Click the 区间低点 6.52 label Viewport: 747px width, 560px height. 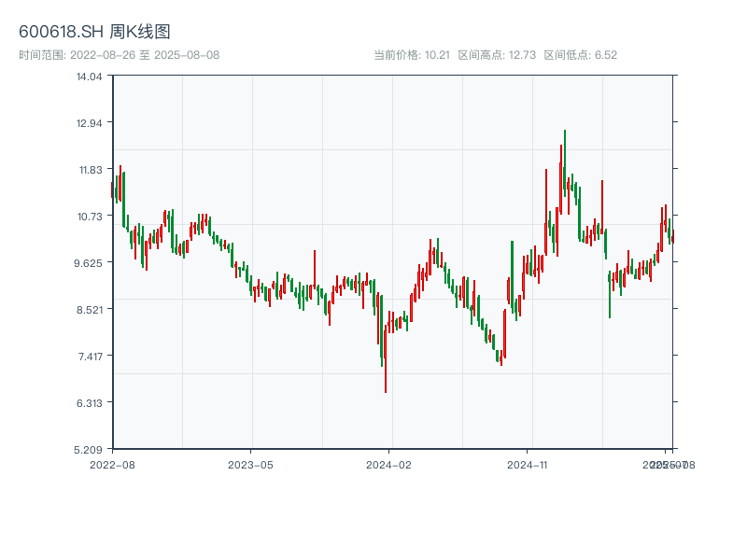pos(580,55)
